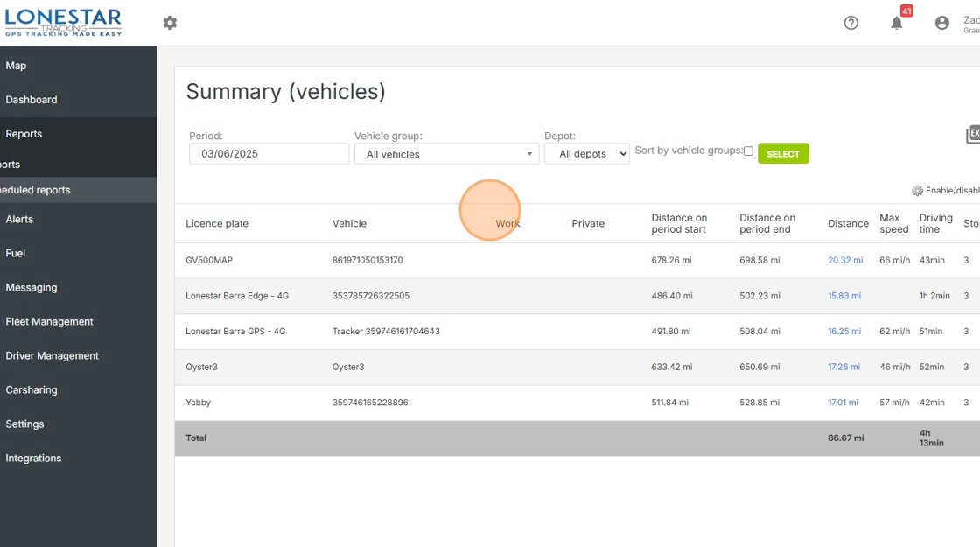Click the Distance on period end header
Screen dimensions: 980x547
[767, 223]
